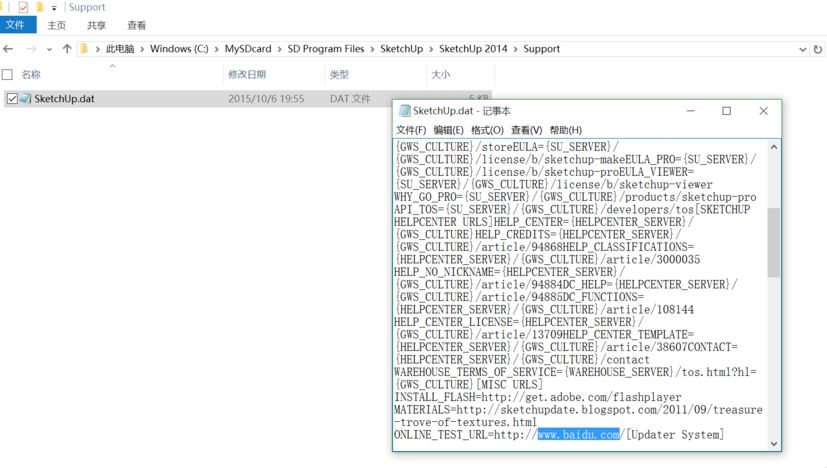Click the [Updater System] text
The image size is (827, 468).
[x=675, y=435]
